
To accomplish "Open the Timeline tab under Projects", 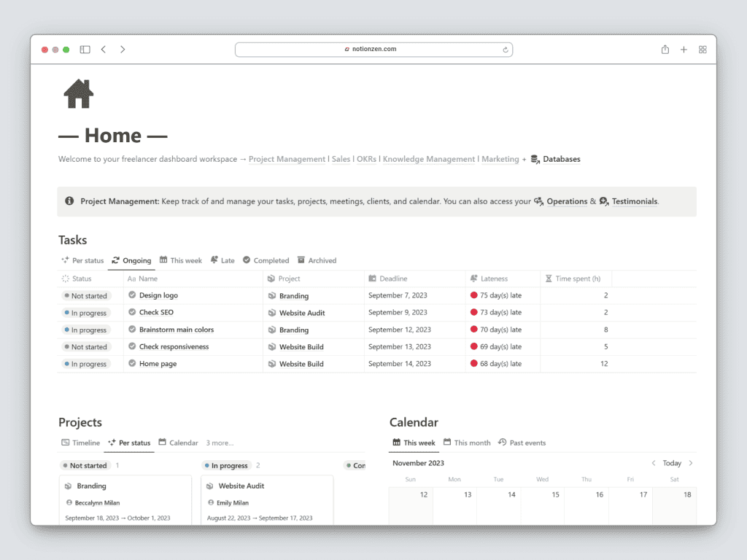I will (81, 443).
